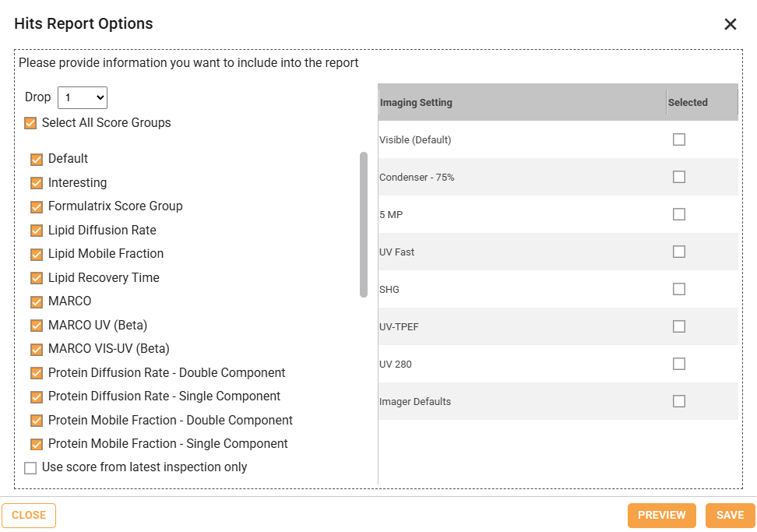Tick the SHG imaging setting checkbox
This screenshot has width=757, height=532.
(679, 289)
